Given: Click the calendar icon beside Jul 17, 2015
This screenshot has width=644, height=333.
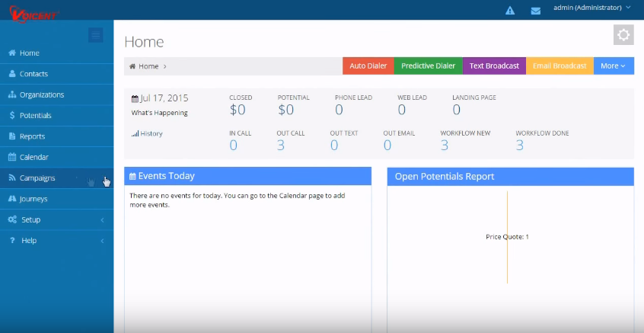Looking at the screenshot, I should (135, 98).
